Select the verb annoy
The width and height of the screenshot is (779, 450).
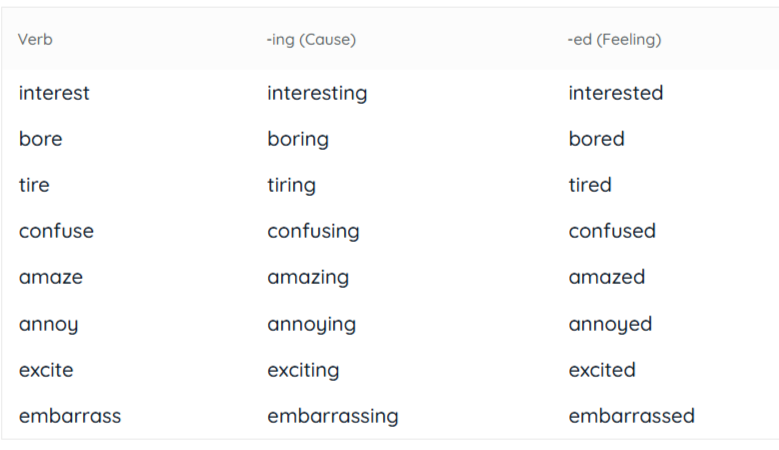pos(49,325)
